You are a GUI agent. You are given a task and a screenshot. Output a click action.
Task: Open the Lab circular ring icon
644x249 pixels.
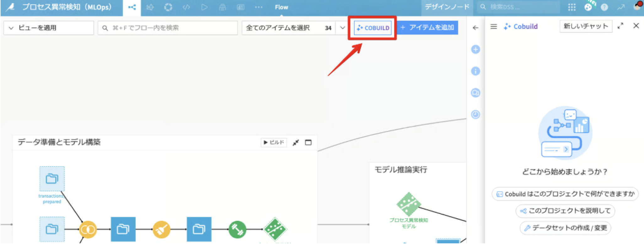click(x=168, y=7)
